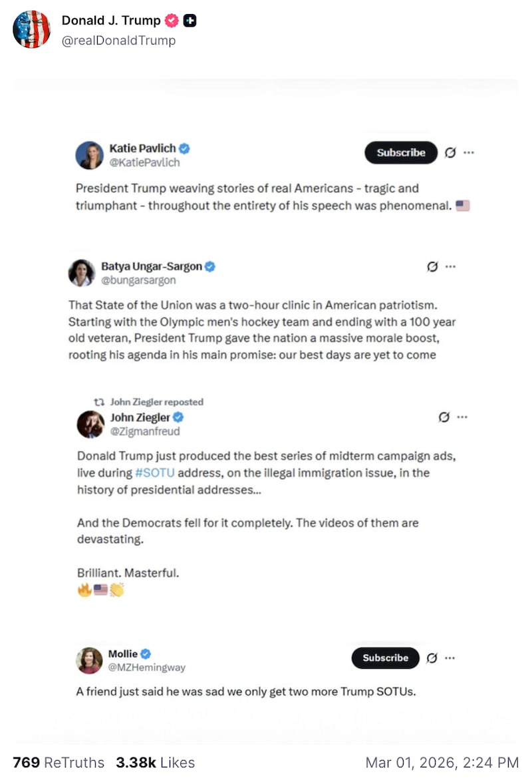The height and width of the screenshot is (784, 532).
Task: View the 3.38k Likes list
Action: pyautogui.click(x=155, y=762)
